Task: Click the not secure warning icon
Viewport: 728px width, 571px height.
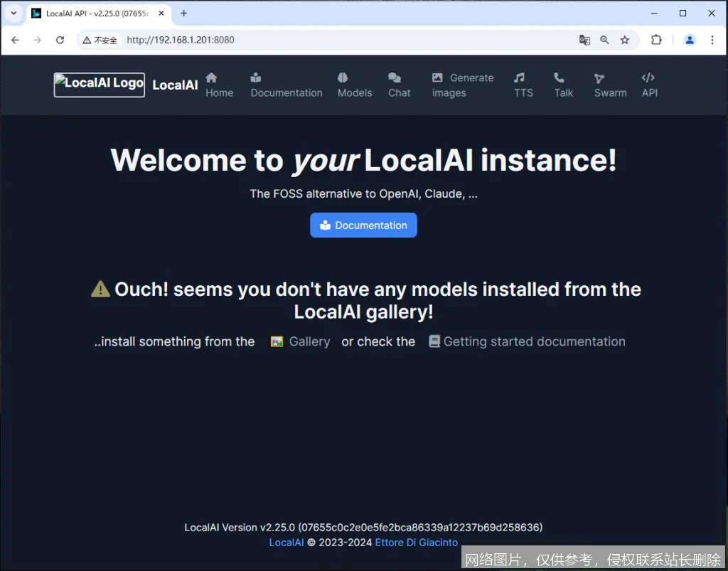Action: 87,41
